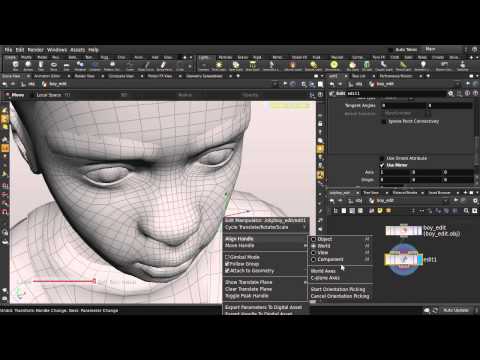
Task: Expand Cycle Translate/Rotate/Scale submenu arrow
Action: click(x=304, y=227)
